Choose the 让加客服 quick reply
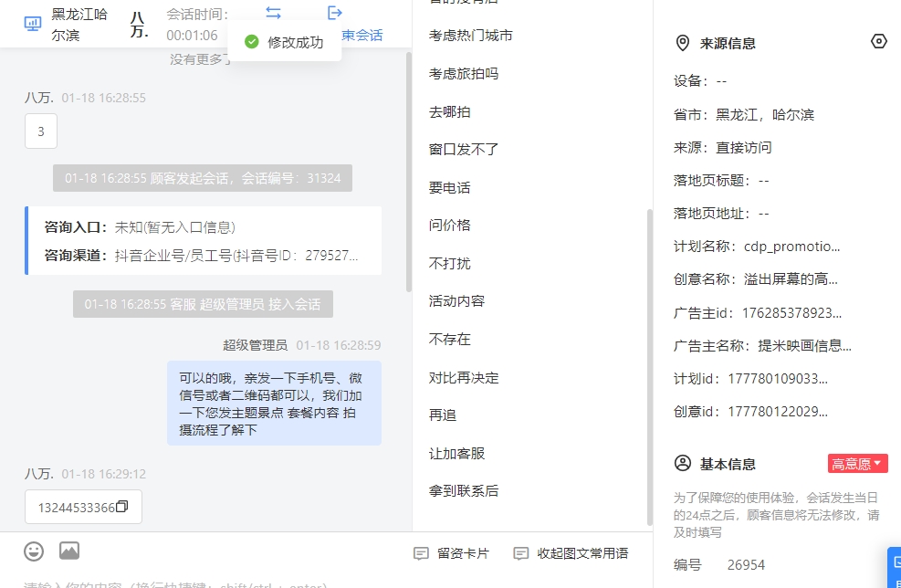901x588 pixels. pyautogui.click(x=456, y=454)
